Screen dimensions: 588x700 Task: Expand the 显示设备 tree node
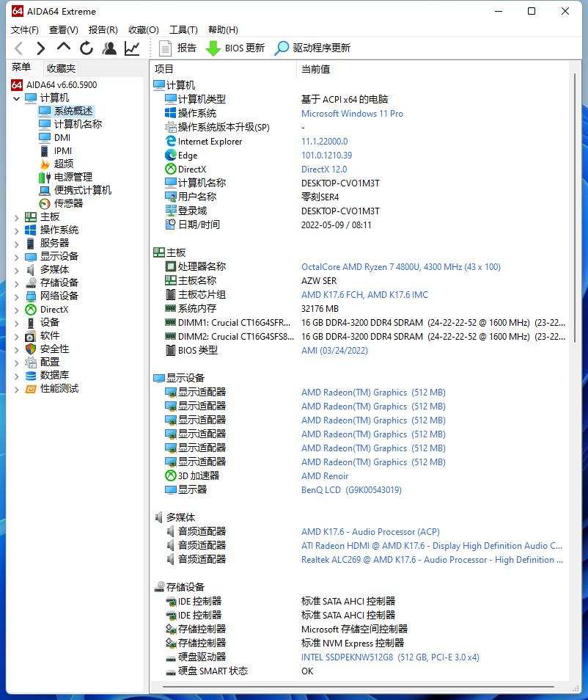[x=17, y=258]
